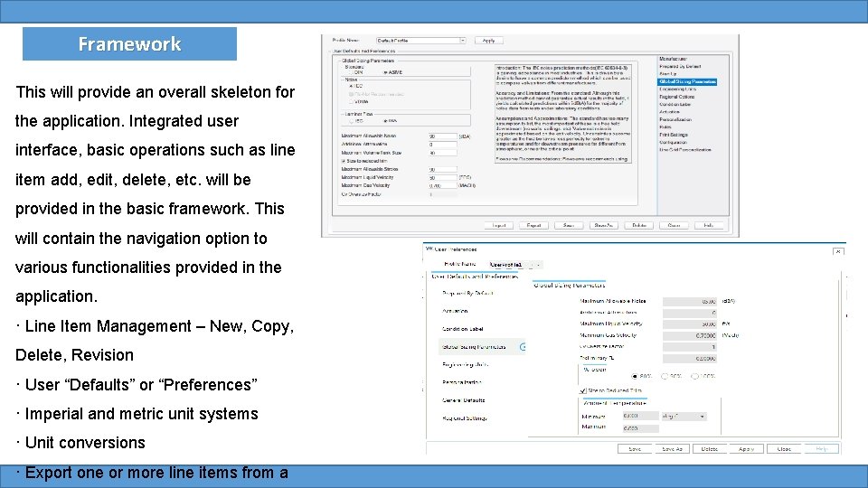Select 100% open radio button
Viewport: 868px width, 488px height.
694,376
